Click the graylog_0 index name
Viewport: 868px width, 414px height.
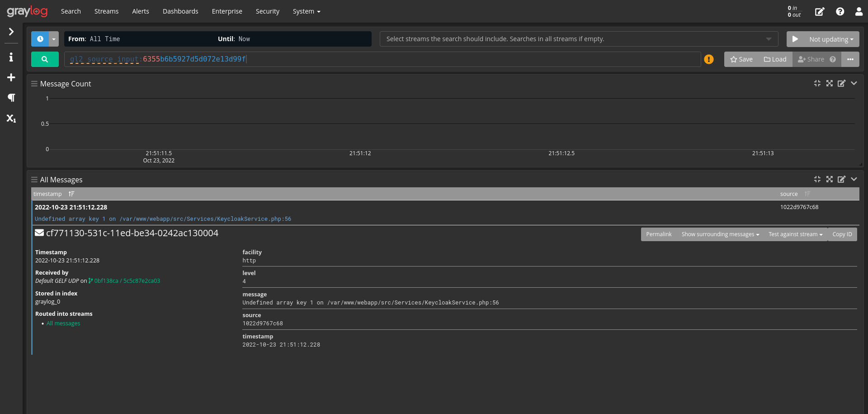[x=47, y=302]
